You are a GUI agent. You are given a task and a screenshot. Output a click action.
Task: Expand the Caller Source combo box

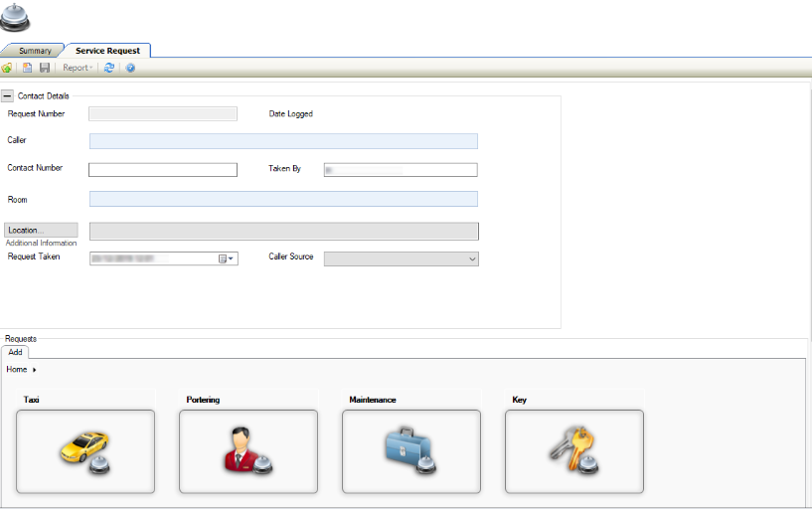(x=471, y=258)
